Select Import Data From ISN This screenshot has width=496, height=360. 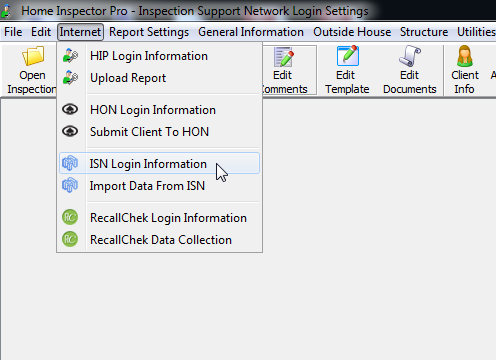[159, 186]
